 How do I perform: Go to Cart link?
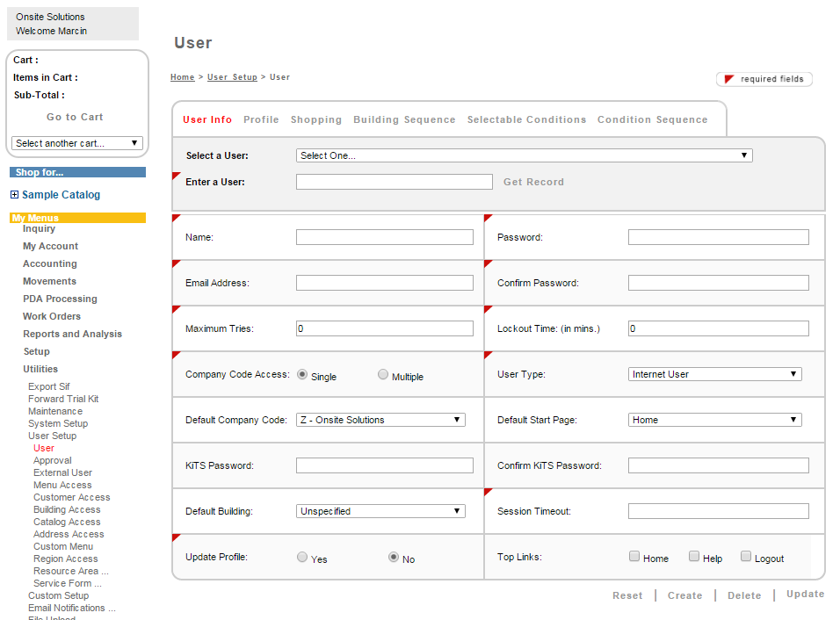(75, 117)
